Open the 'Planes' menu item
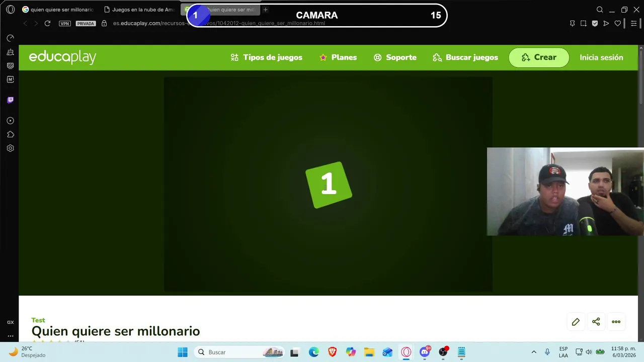This screenshot has height=362, width=644. click(x=338, y=57)
